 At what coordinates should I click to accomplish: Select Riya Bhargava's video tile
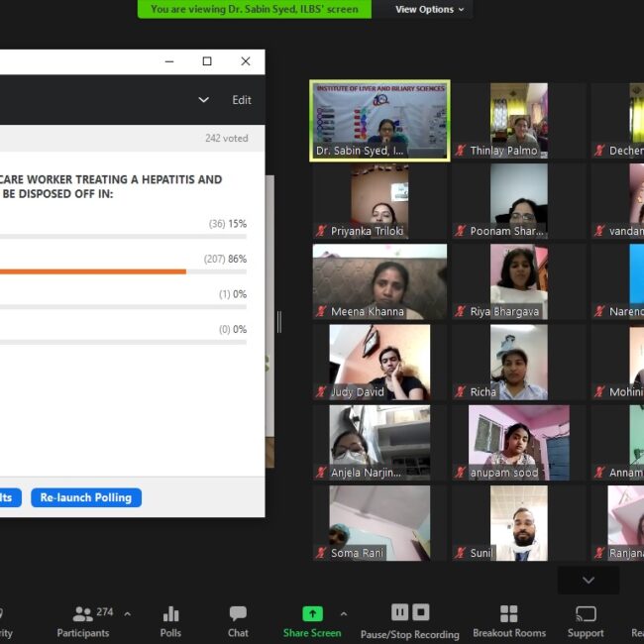[x=518, y=281]
